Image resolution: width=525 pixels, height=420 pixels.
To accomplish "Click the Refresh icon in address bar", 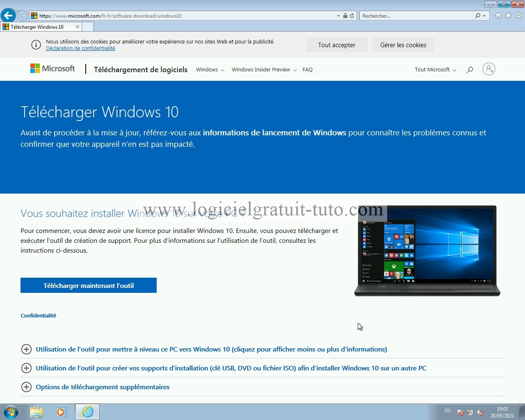I will [352, 16].
